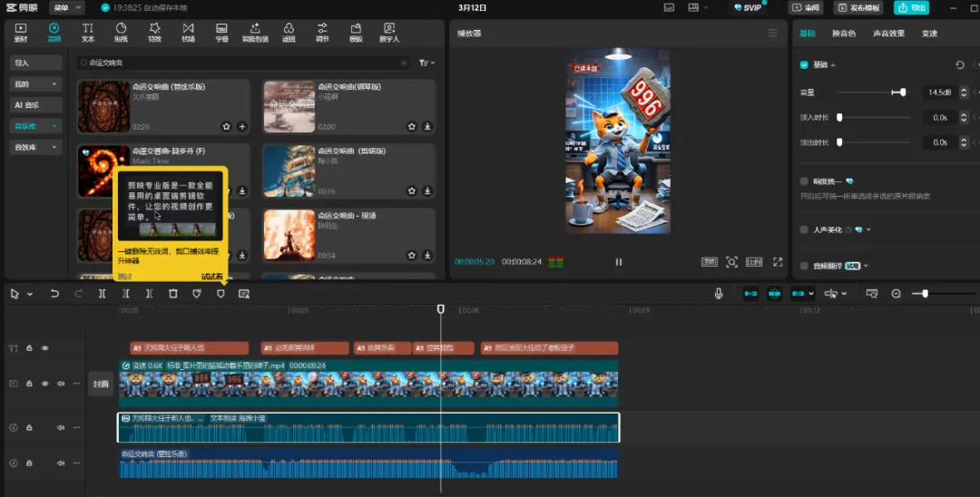Viewport: 980px width, 497px height.
Task: Enable the 人声美化 voice enhancement checkbox
Action: (x=804, y=230)
